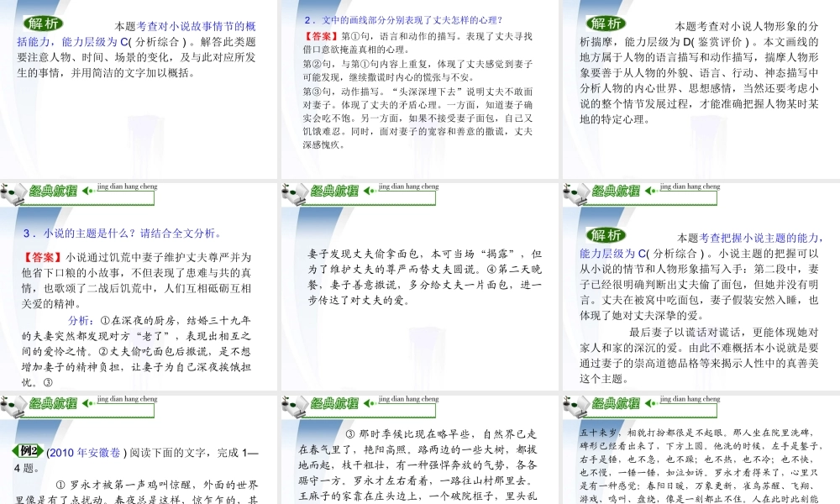This screenshot has width=840, height=504.
Task: Click the blue 2010年安徽卷 text
Action: point(85,453)
